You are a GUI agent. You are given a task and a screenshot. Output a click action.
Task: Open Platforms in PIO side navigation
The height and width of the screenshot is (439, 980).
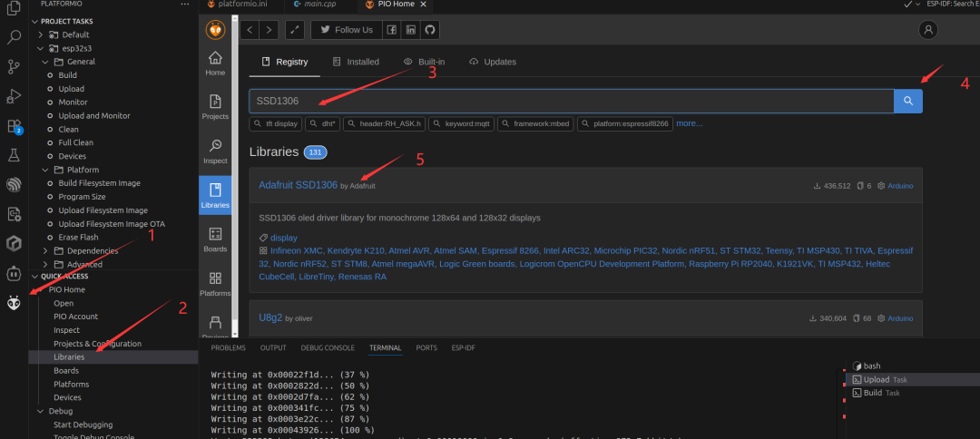tap(215, 284)
